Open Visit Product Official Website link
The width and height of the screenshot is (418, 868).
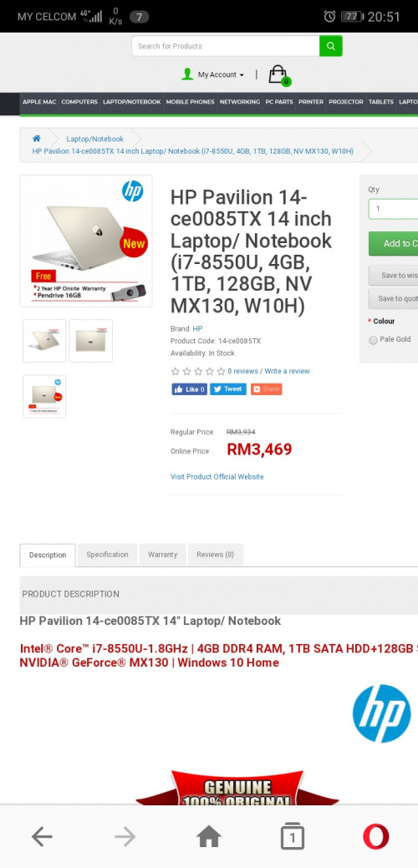click(217, 477)
